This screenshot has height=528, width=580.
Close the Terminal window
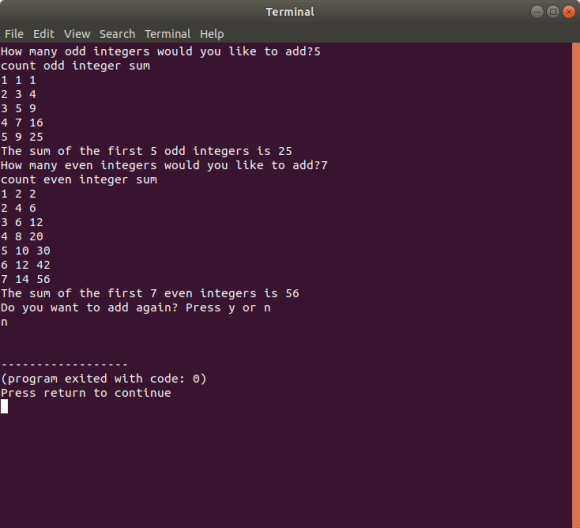click(x=569, y=12)
